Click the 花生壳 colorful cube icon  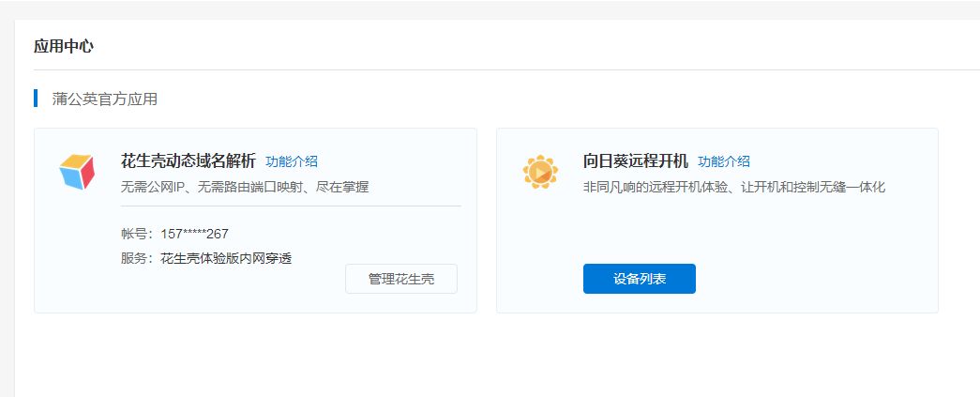(x=76, y=172)
